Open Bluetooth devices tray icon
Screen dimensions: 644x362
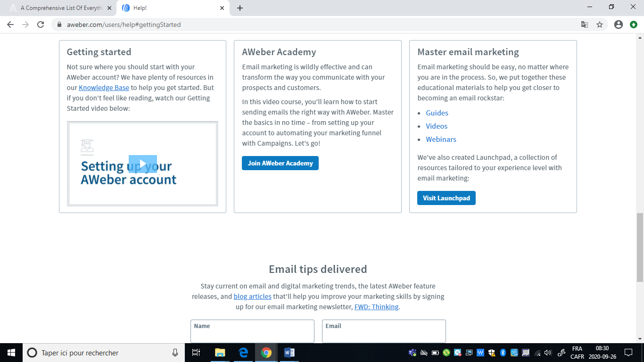coord(503,353)
